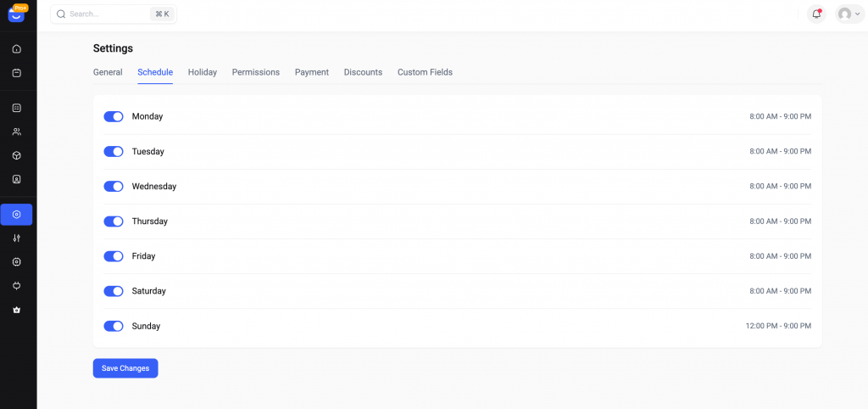Viewport: 868px width, 409px height.
Task: Switch to the General tab
Action: (108, 72)
